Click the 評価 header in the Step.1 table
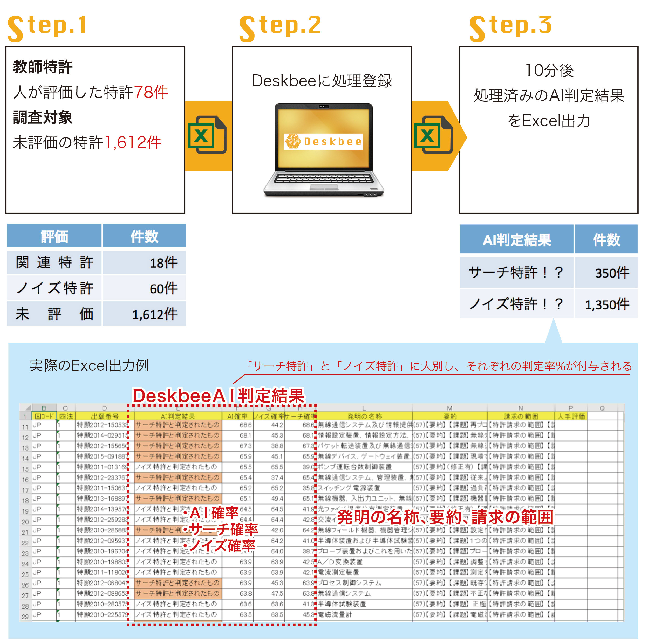The image size is (648, 644). point(54,236)
